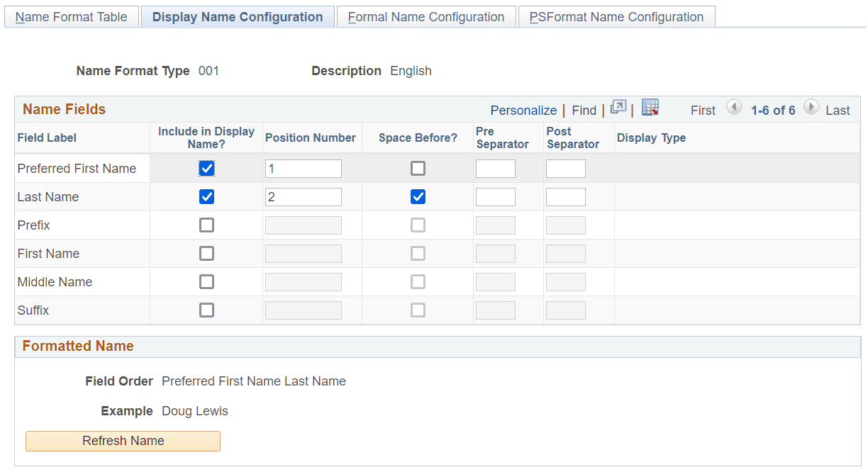This screenshot has height=472, width=868.
Task: Click the Last link to jump to final rows
Action: (838, 110)
